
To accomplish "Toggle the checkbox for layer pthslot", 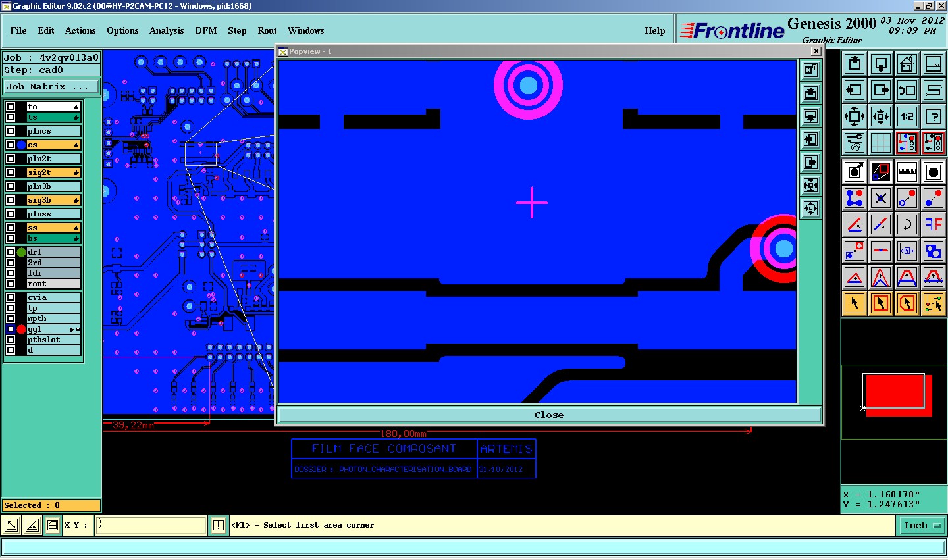I will pos(11,340).
